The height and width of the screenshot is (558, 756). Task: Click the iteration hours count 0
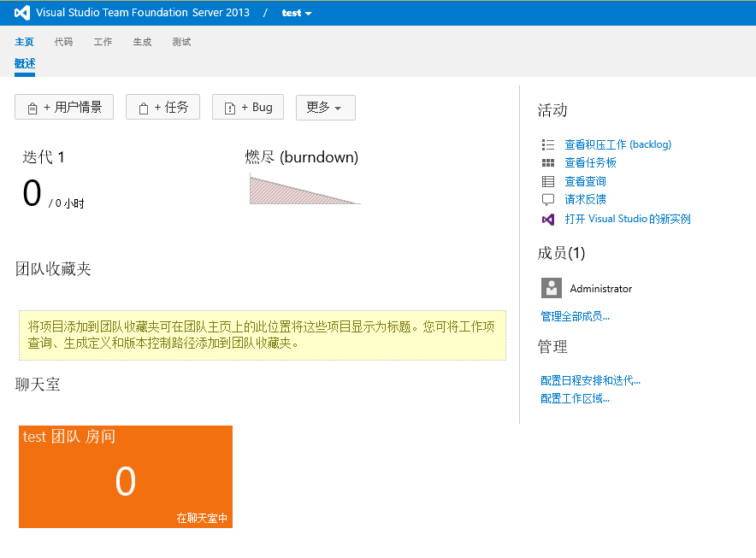pyautogui.click(x=32, y=193)
